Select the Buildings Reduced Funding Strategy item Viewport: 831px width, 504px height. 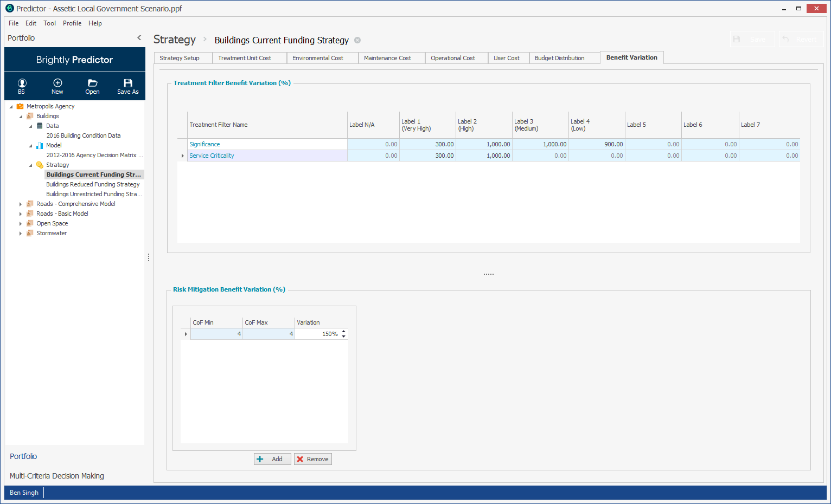pos(93,184)
